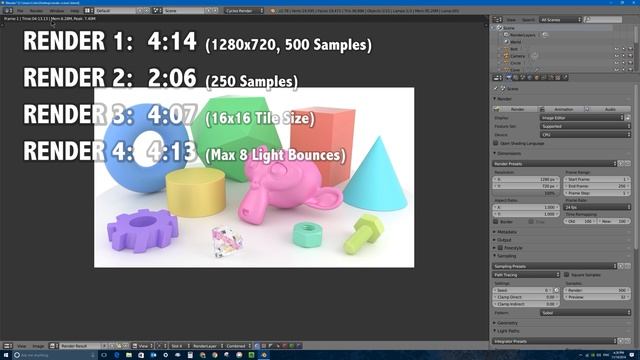The height and width of the screenshot is (360, 640).
Task: Click the Open render output folder icon by Display
Action: (x=628, y=118)
